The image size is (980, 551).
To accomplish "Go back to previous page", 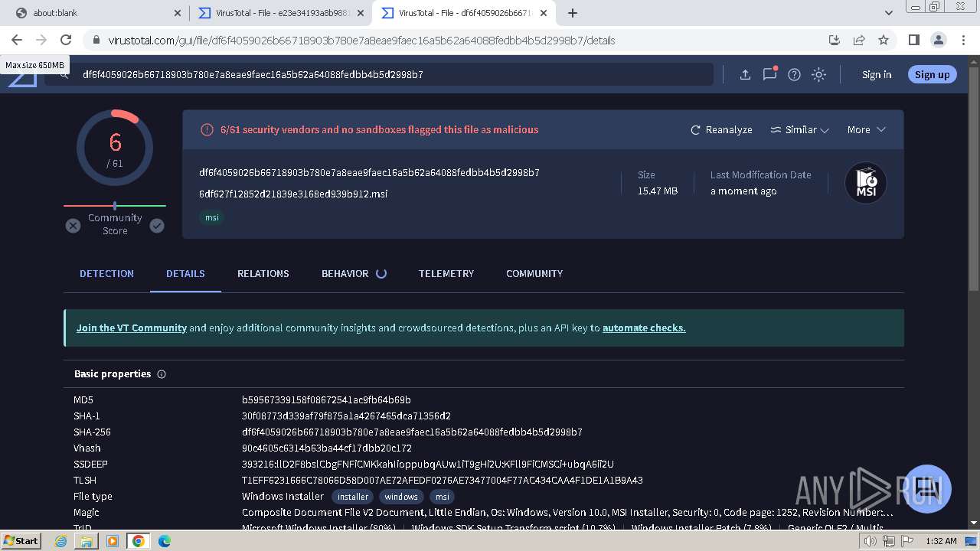I will coord(17,40).
